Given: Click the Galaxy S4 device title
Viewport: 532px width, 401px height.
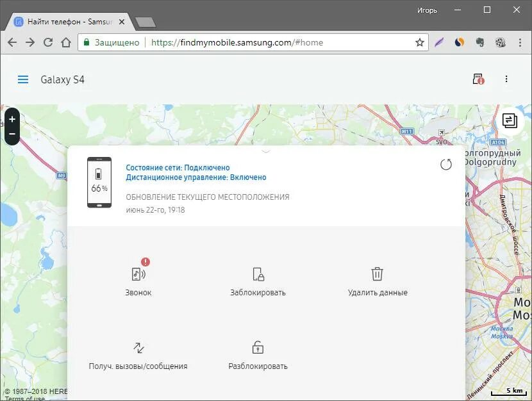Looking at the screenshot, I should pos(62,79).
